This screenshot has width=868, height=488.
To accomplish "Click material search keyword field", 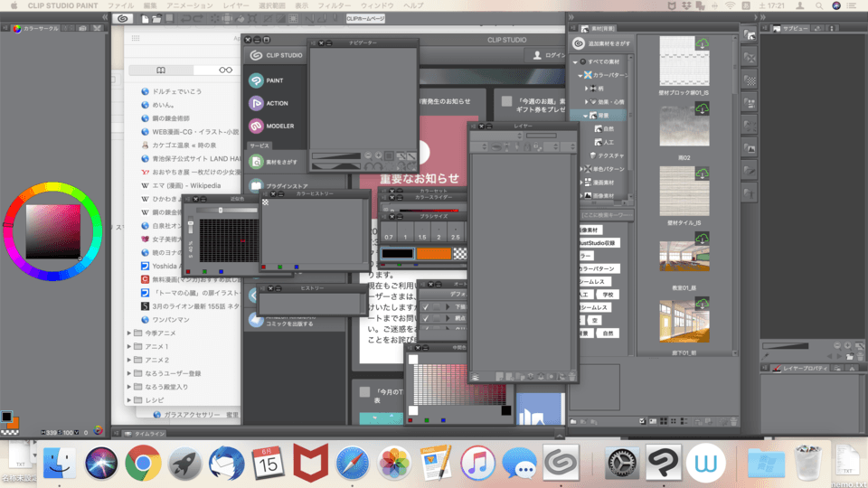I will [x=606, y=215].
